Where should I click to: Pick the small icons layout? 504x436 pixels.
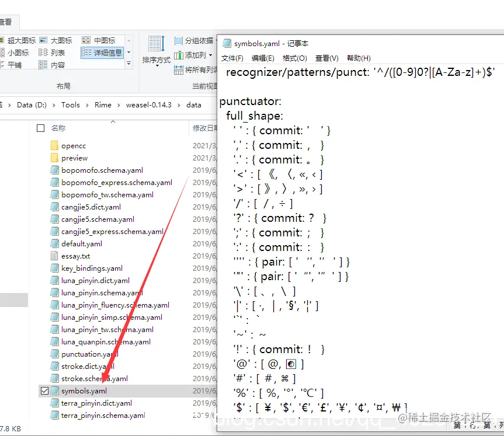click(x=15, y=53)
